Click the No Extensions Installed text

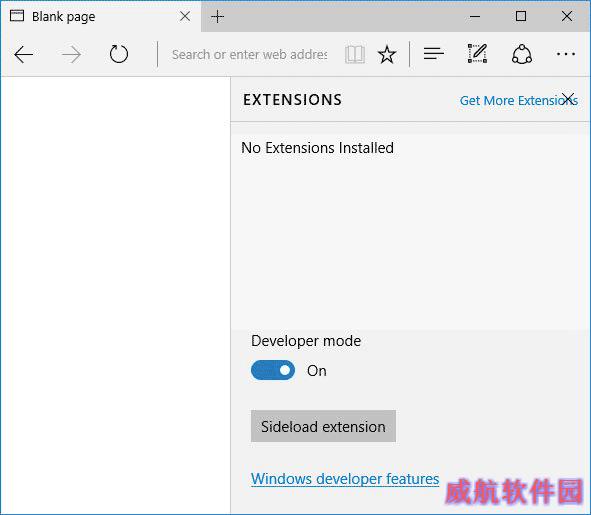pos(317,148)
